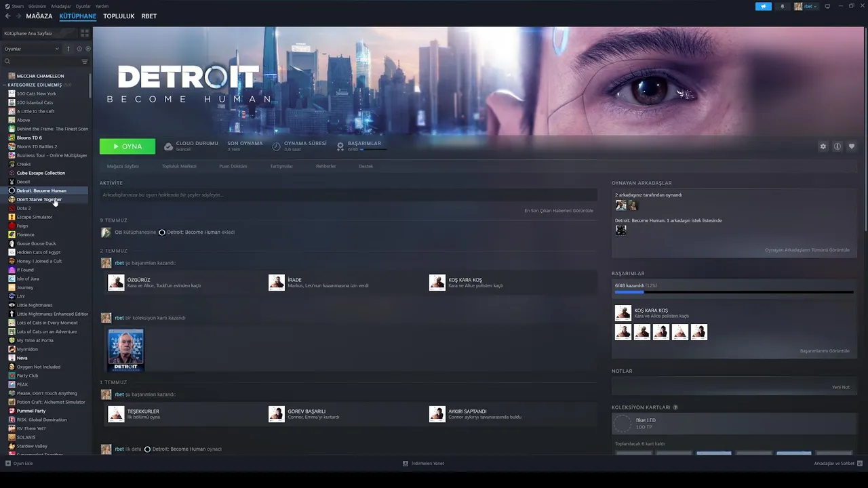Select Goose Goose Duck icon in list
Image resolution: width=868 pixels, height=488 pixels.
click(12, 243)
